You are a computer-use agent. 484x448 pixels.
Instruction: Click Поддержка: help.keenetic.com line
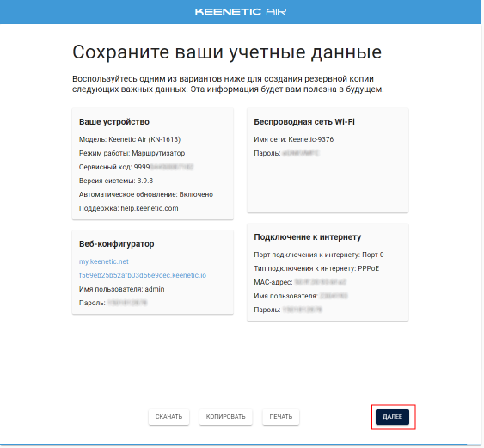pyautogui.click(x=128, y=208)
